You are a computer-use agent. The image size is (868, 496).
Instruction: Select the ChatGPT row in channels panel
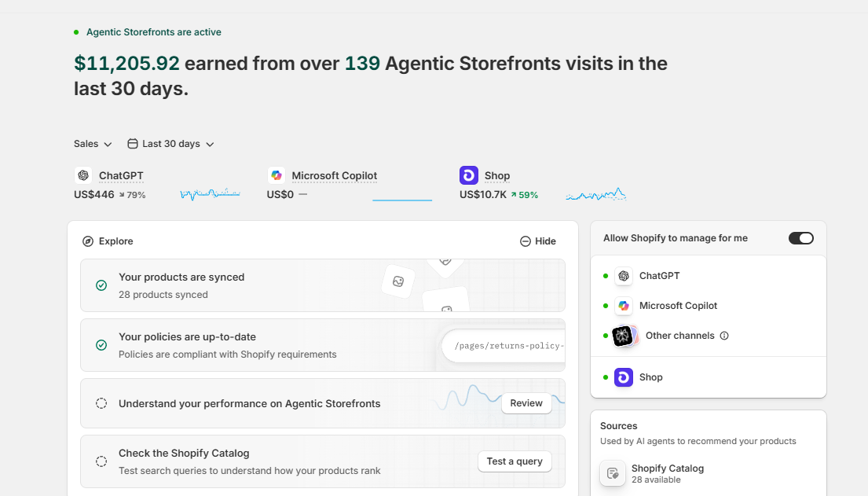pyautogui.click(x=709, y=276)
